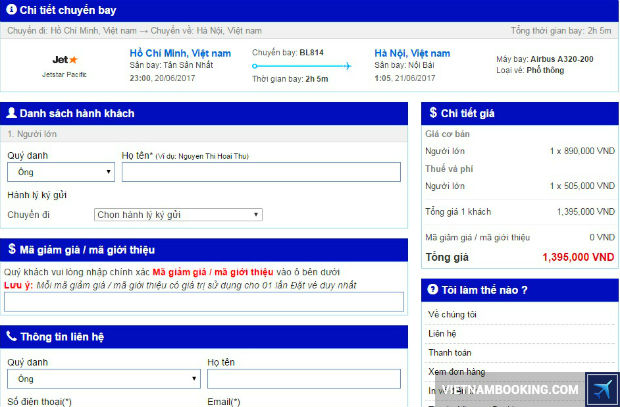
Task: Click the info icon beside Chi tiết chuyến bay
Action: click(11, 9)
